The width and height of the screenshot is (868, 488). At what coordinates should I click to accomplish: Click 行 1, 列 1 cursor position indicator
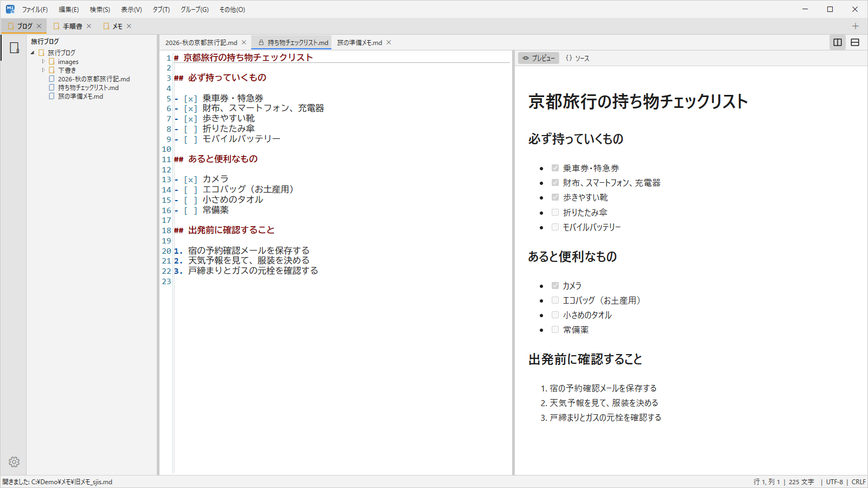(x=767, y=482)
